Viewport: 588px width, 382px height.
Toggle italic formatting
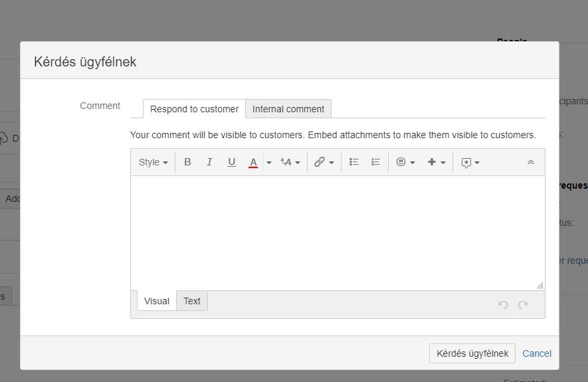(209, 162)
